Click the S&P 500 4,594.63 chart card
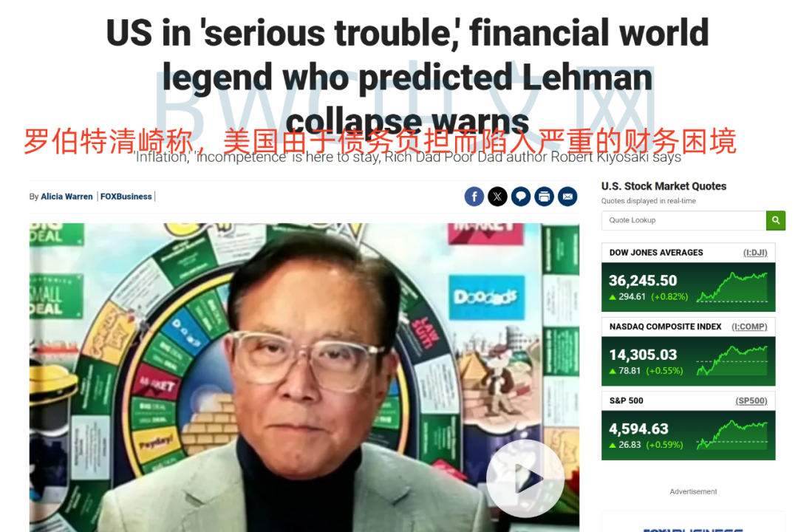This screenshot has height=532, width=798. coord(688,435)
